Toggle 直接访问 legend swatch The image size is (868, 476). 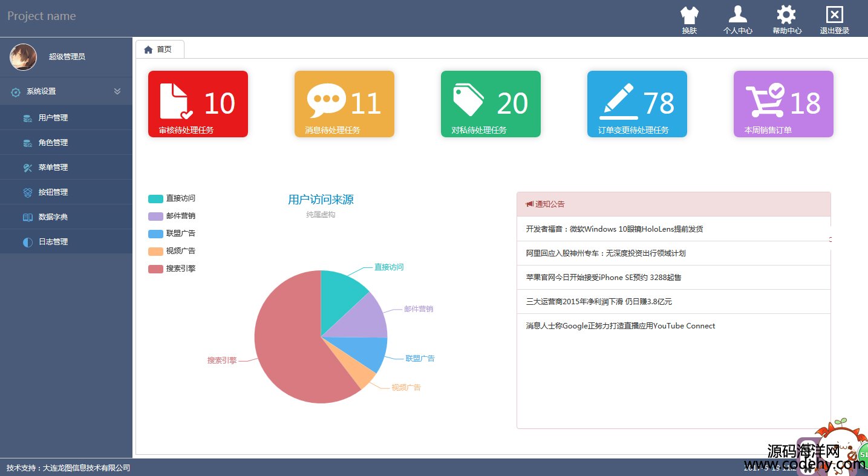tap(155, 198)
